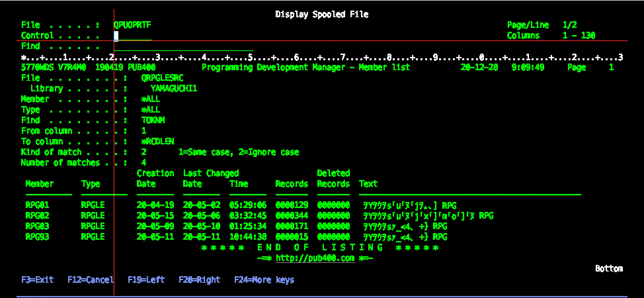Click the Bottom indicator
The image size is (644, 298).
pyautogui.click(x=609, y=269)
